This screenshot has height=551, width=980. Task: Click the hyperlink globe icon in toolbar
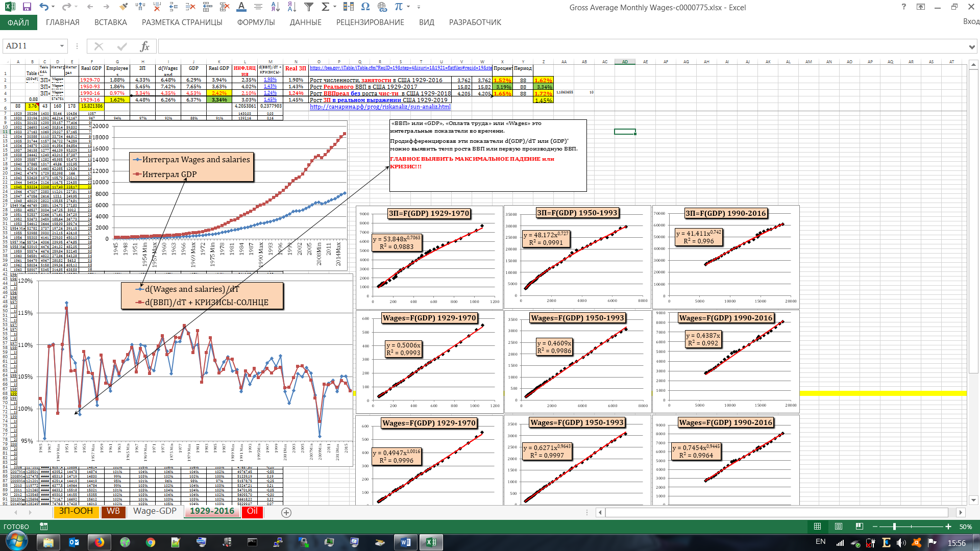click(x=382, y=7)
